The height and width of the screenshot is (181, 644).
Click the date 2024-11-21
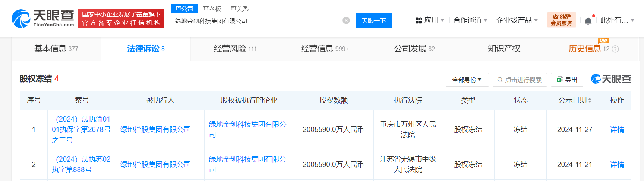[x=575, y=164]
